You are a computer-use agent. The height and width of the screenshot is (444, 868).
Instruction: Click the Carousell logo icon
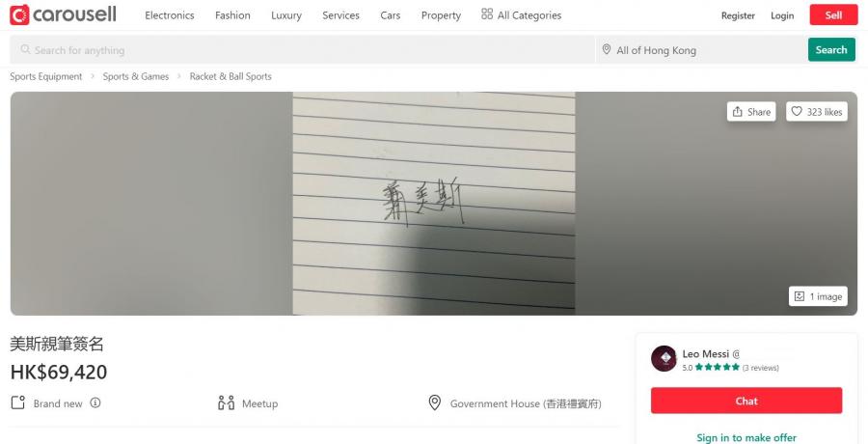click(19, 15)
